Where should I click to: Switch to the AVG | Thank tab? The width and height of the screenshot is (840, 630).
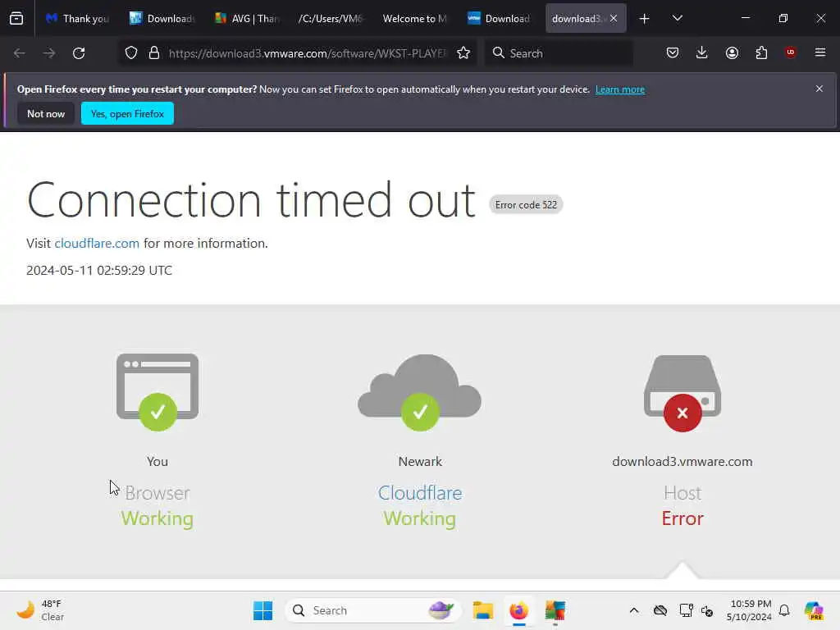click(248, 19)
